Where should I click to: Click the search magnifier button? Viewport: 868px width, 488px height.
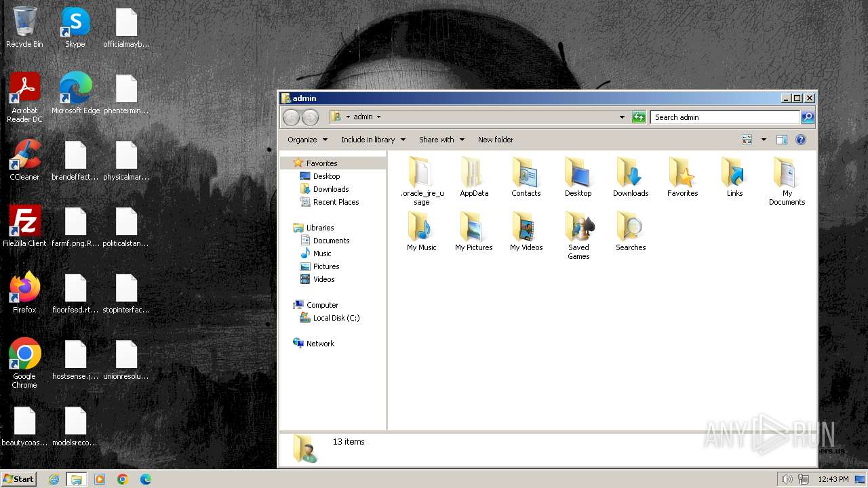pyautogui.click(x=807, y=117)
